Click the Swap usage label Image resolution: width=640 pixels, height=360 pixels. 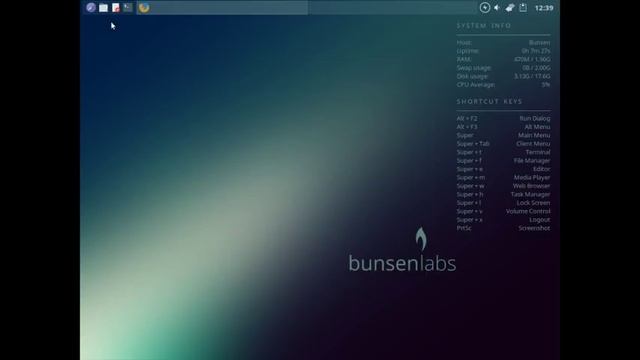tap(474, 68)
